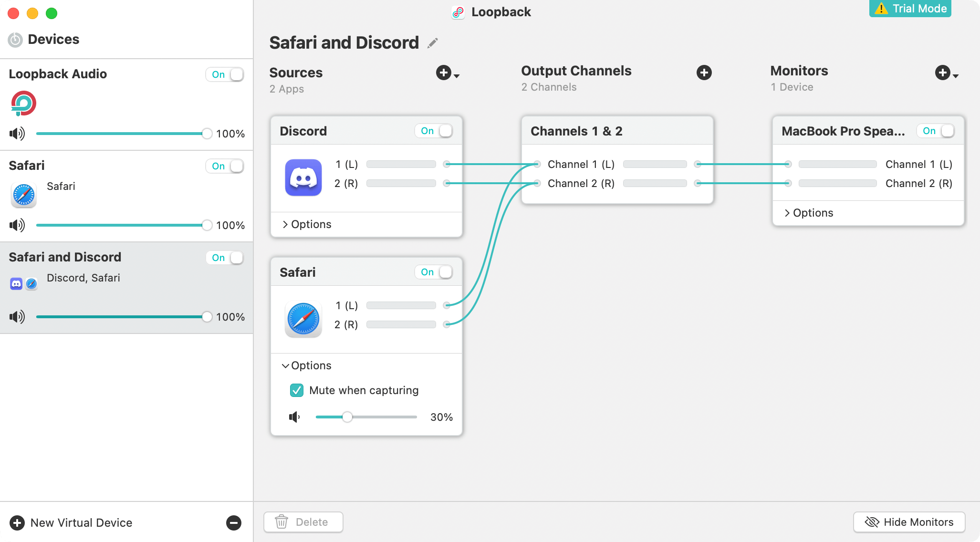980x542 pixels.
Task: Click the pencil icon to rename the device
Action: [432, 43]
